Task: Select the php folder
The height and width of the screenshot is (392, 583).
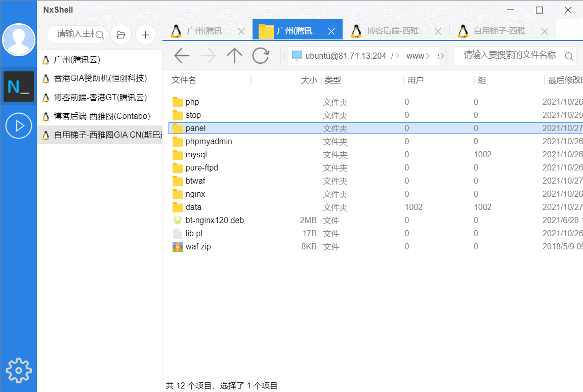Action: point(192,102)
